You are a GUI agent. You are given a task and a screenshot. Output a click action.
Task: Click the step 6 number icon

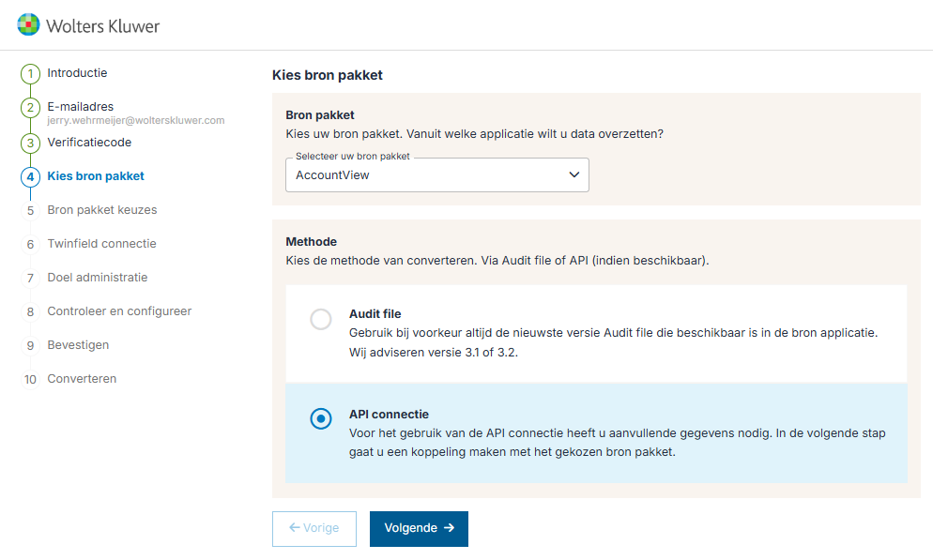click(30, 245)
